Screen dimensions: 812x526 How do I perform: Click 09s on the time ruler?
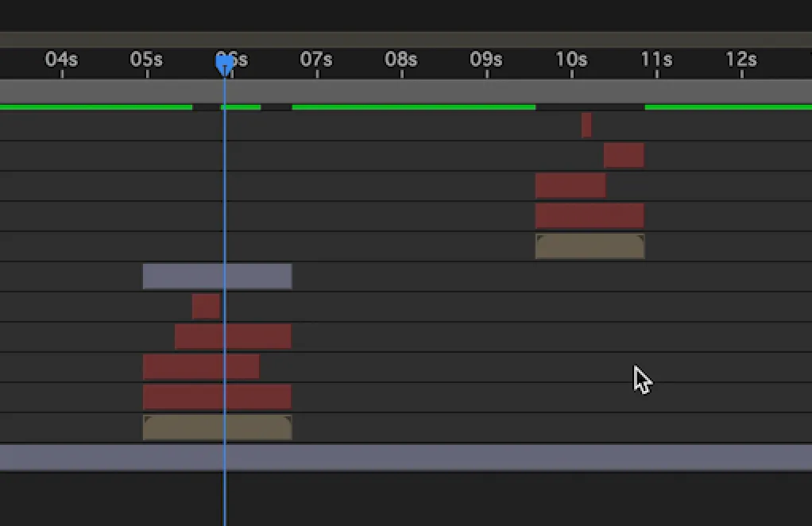(x=487, y=60)
